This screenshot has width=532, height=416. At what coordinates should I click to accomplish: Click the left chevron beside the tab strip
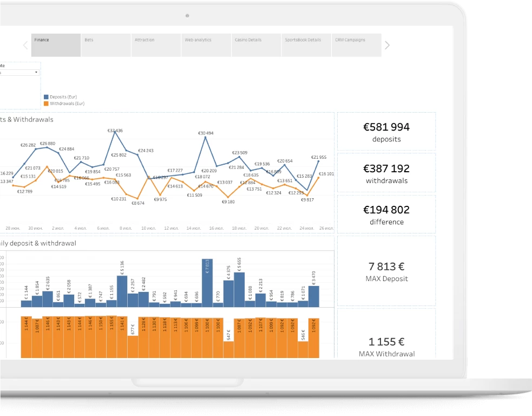pos(25,45)
